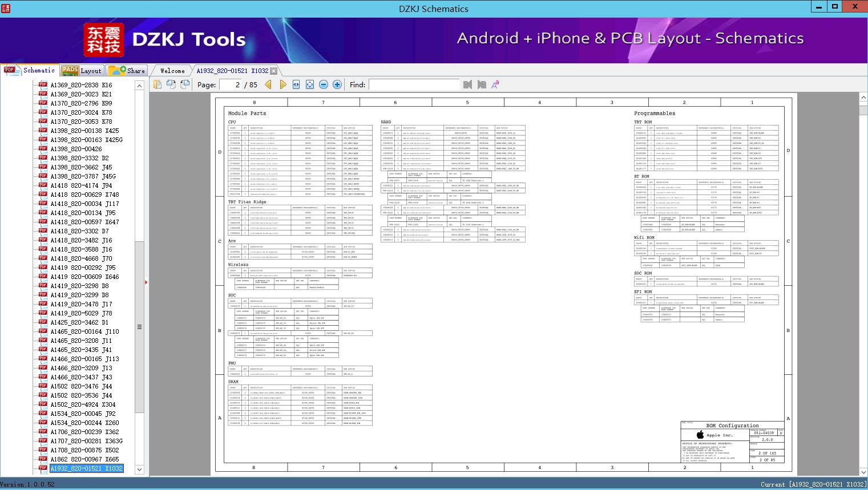Click PDF icon beside A1418_820-00034 J117
The height and width of the screenshot is (490, 868).
click(x=43, y=204)
